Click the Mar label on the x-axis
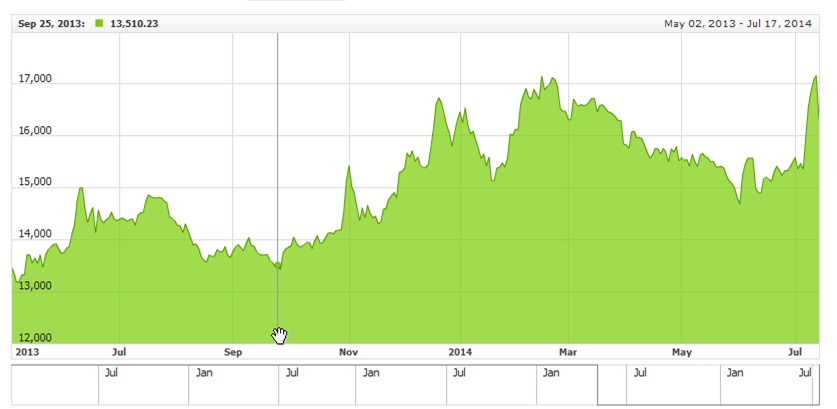The height and width of the screenshot is (409, 837). coord(568,352)
